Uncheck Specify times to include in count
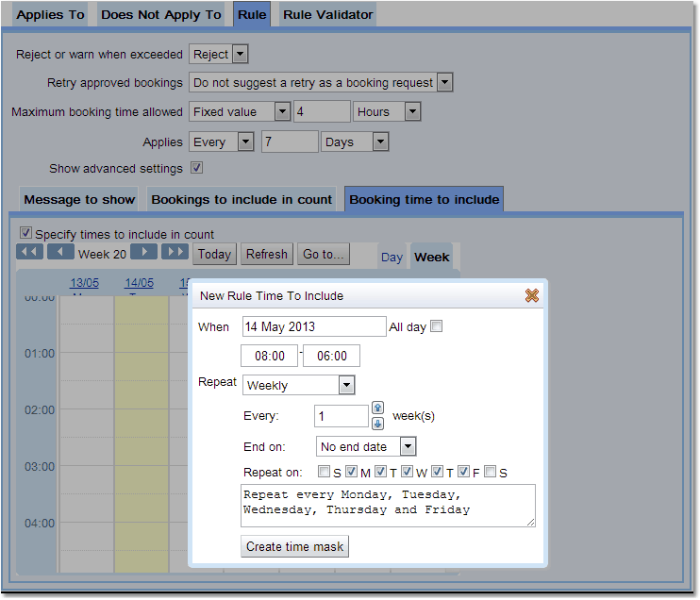 (25, 233)
